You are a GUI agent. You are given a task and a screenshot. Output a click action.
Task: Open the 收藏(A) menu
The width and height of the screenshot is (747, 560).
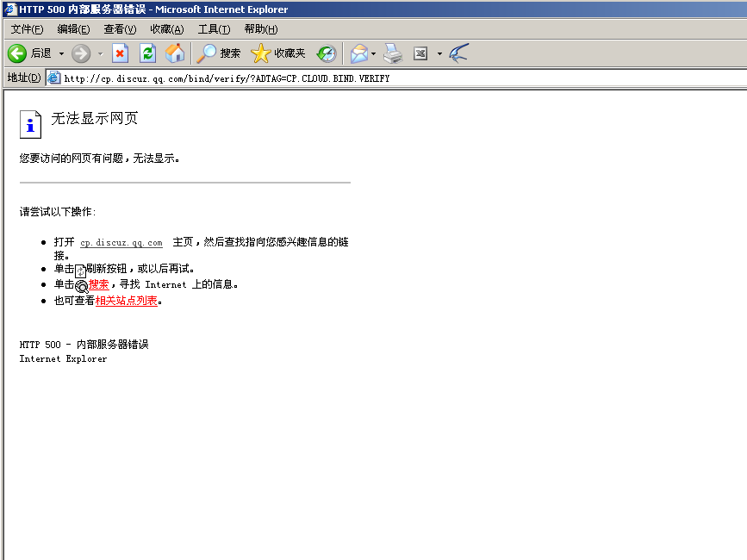click(x=167, y=29)
